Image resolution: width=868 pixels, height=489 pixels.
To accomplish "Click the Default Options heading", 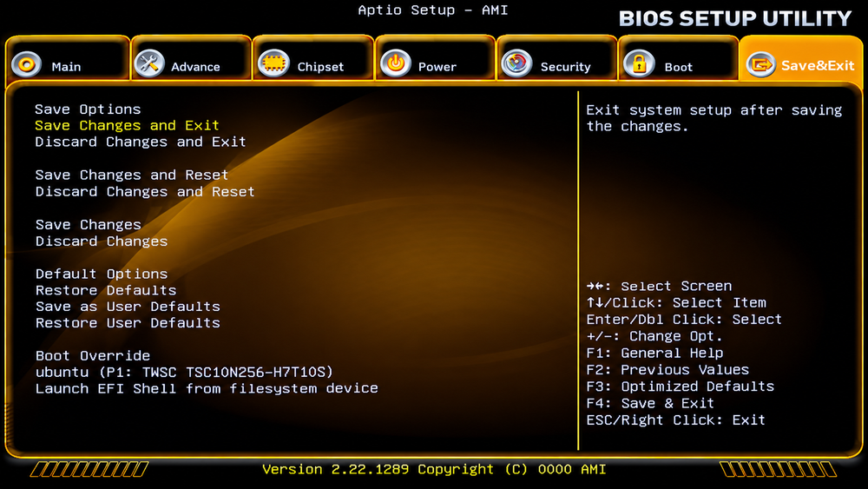I will [x=102, y=274].
